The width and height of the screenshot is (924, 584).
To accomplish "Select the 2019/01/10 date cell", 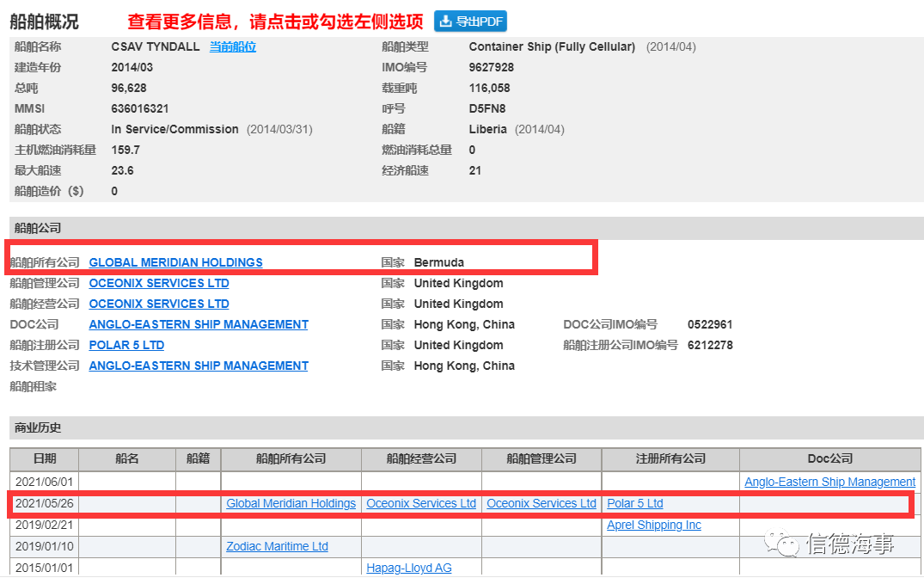I will (44, 546).
